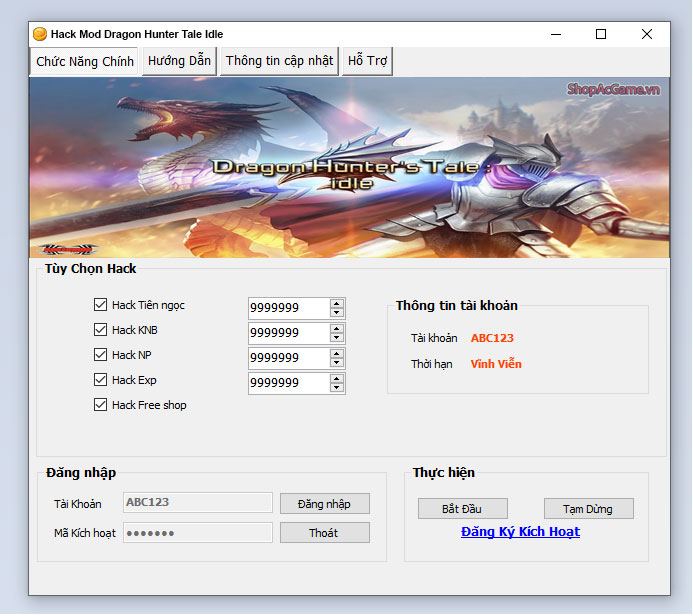Uncheck Hack Free shop
Screen dimensions: 693x616
[100, 405]
